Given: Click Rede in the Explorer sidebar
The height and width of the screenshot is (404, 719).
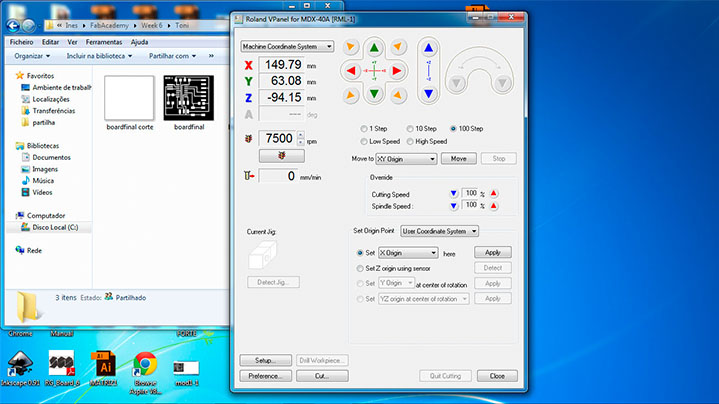Looking at the screenshot, I should pos(34,251).
